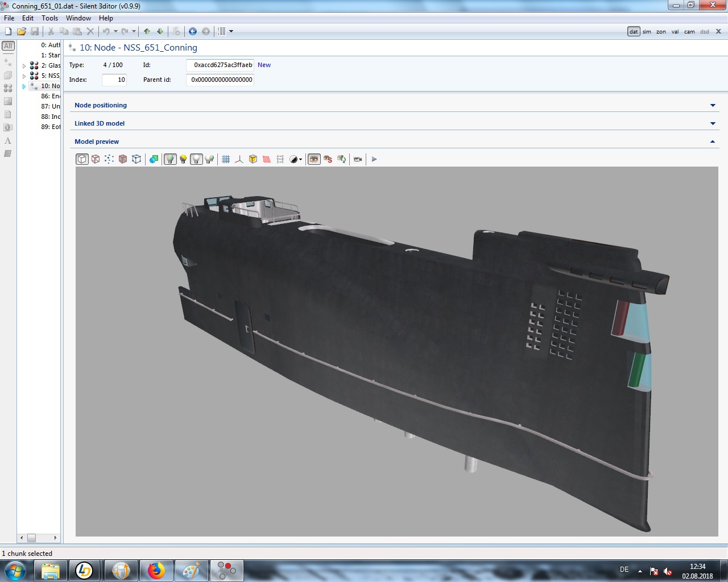Move the chunk down with the green down arrow
Image resolution: width=728 pixels, height=582 pixels.
[160, 31]
